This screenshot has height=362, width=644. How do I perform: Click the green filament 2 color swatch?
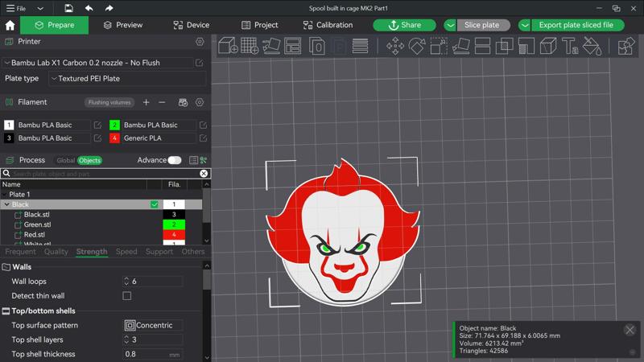(114, 125)
